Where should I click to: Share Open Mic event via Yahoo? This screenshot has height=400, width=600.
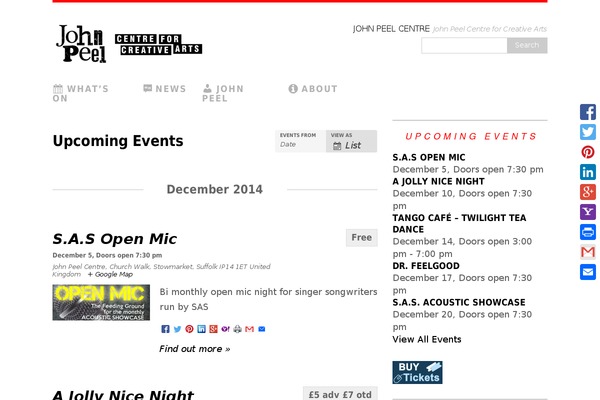click(x=225, y=329)
